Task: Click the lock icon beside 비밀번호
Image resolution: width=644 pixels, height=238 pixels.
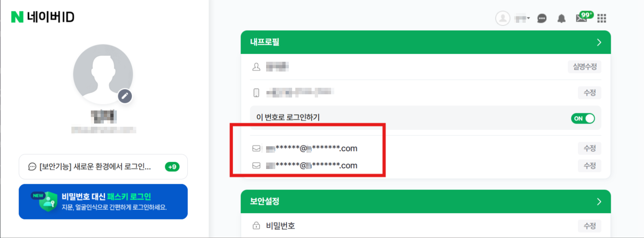Action: click(256, 226)
